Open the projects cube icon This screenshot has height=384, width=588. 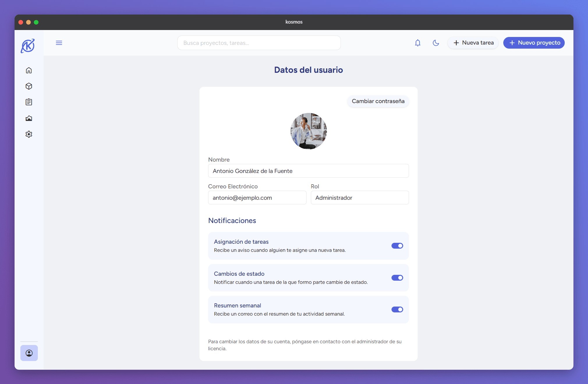coord(29,86)
